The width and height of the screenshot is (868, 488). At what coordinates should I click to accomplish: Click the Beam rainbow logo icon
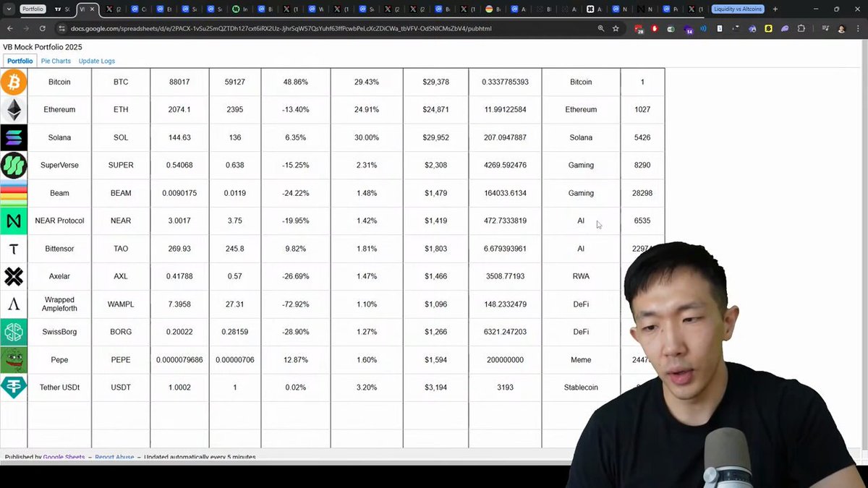click(x=14, y=193)
